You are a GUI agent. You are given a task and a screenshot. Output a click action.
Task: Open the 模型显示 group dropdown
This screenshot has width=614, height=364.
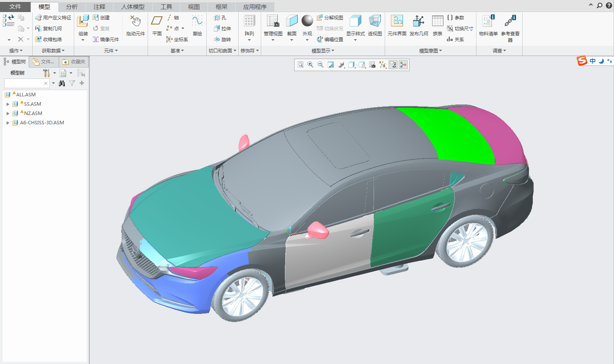(x=323, y=51)
